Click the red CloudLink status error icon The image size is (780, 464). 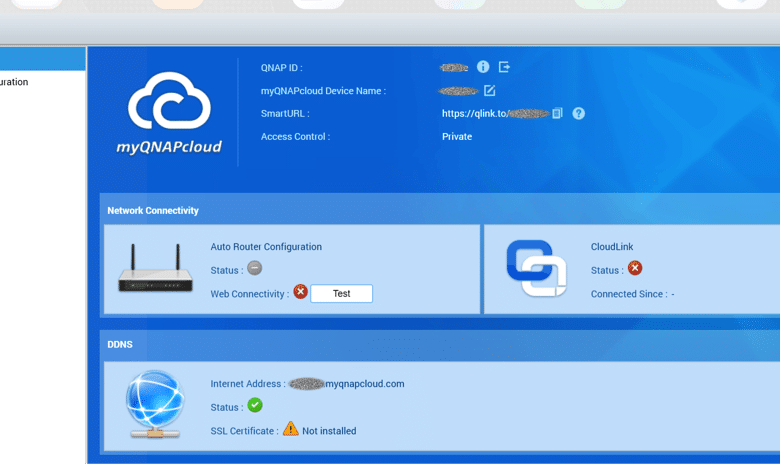[x=635, y=268]
